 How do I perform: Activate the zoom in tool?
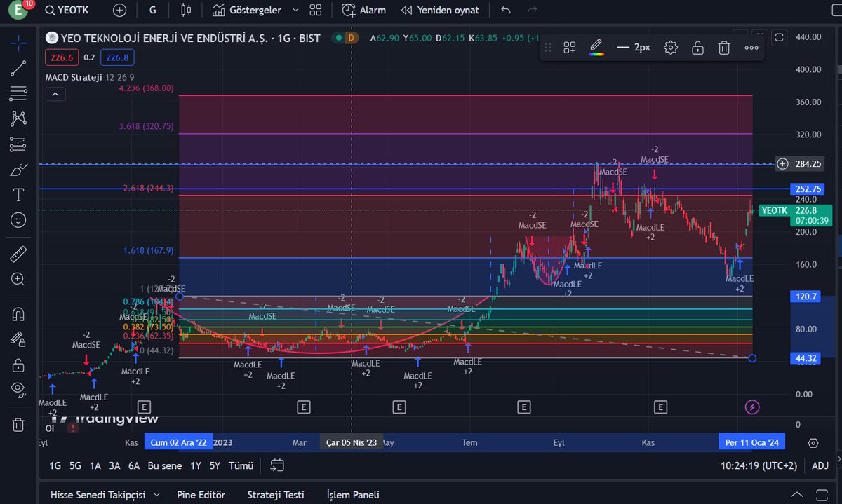[18, 279]
